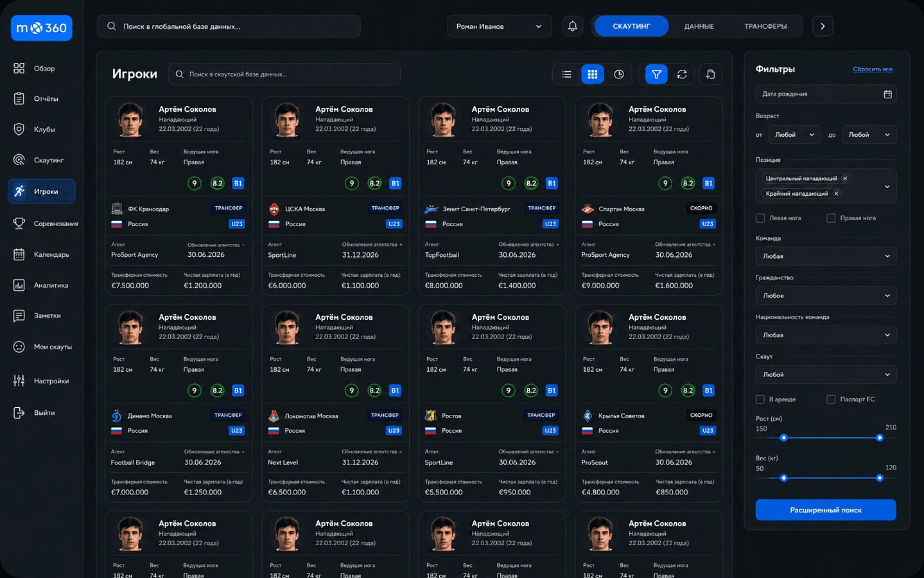Click the Расширенный поиск button
Screen dimensions: 924x578
[x=826, y=510]
